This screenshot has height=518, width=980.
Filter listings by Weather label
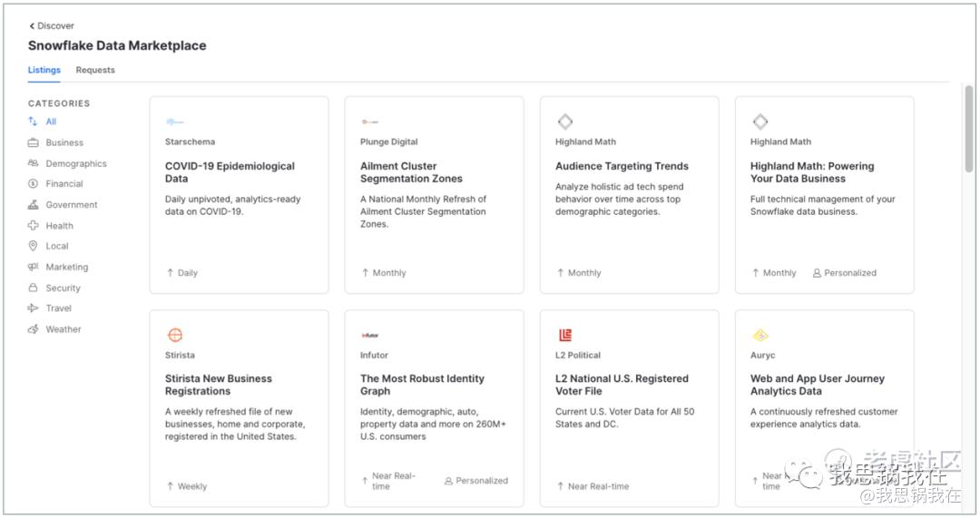tap(64, 329)
